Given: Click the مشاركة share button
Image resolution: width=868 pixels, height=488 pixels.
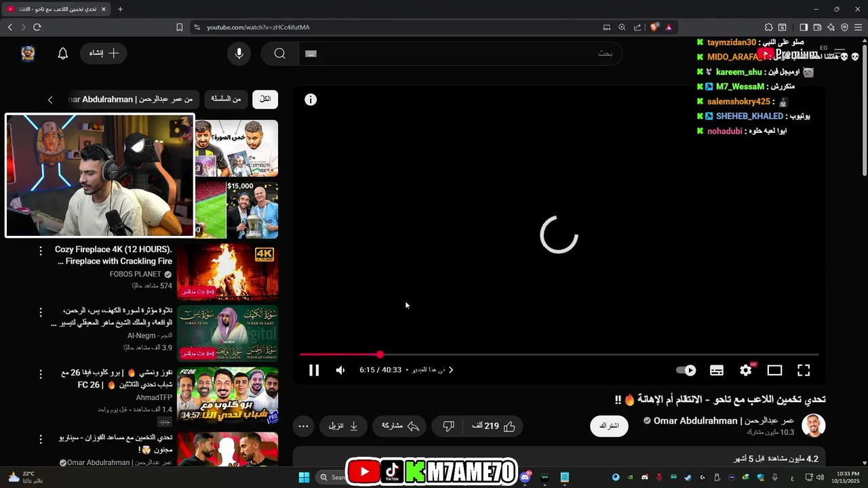Looking at the screenshot, I should 400,426.
